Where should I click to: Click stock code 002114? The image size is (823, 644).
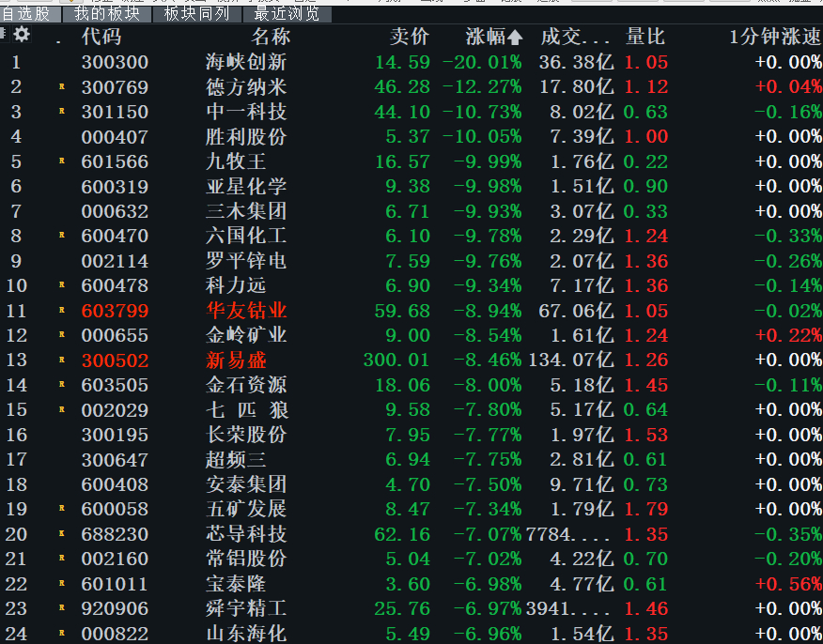point(115,261)
